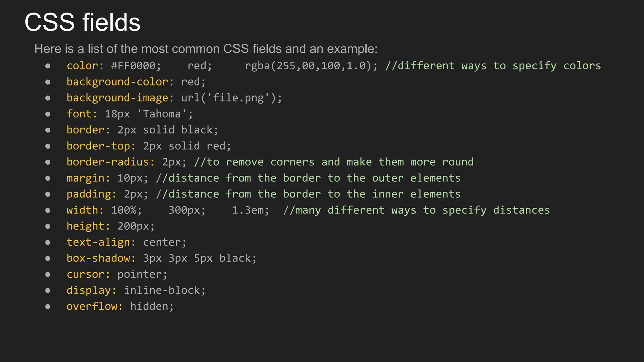The image size is (644, 362).
Task: Click the 'box-shadow' property name
Action: [x=98, y=258]
